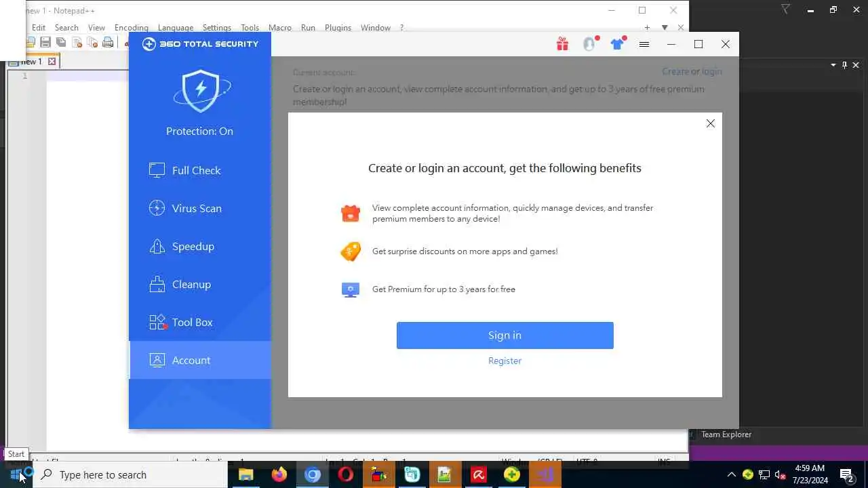Open Opera from the taskbar
Image resolution: width=868 pixels, height=488 pixels.
[346, 474]
